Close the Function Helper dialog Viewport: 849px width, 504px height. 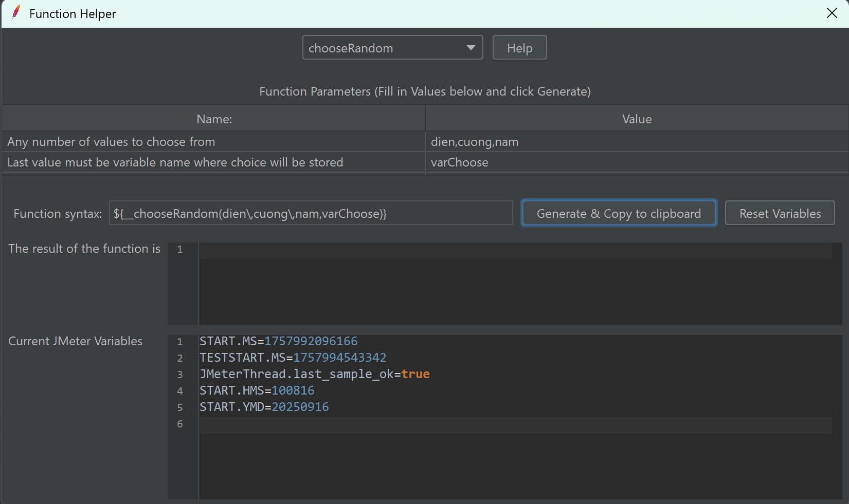tap(832, 13)
